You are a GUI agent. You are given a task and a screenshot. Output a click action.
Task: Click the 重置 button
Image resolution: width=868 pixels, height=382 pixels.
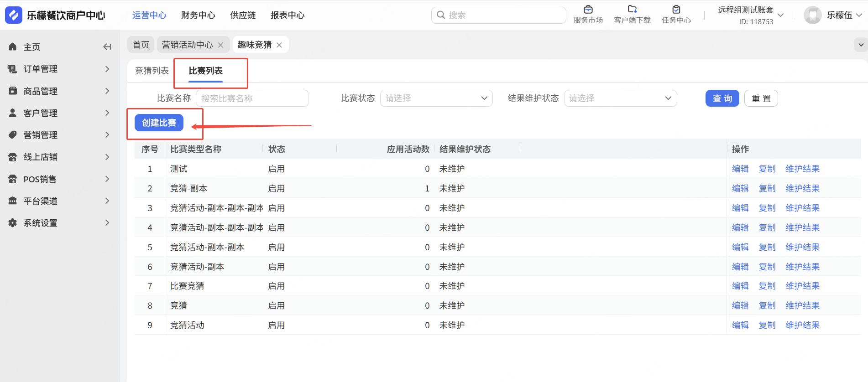(761, 98)
